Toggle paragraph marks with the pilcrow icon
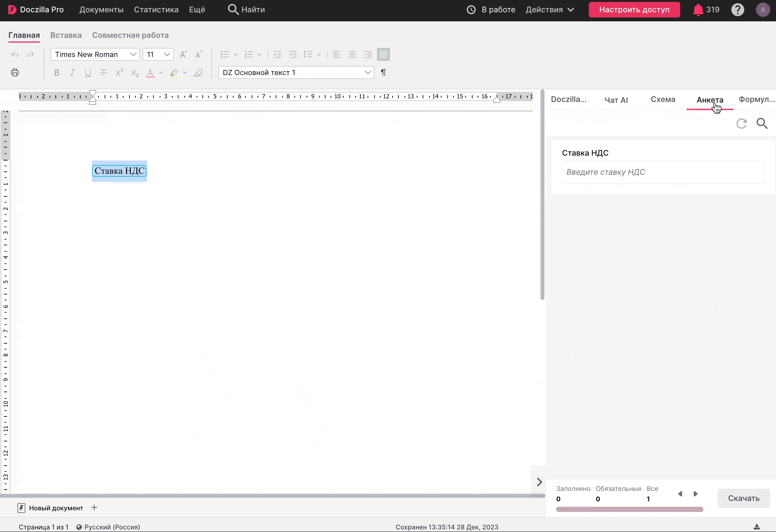The width and height of the screenshot is (776, 532). (383, 72)
